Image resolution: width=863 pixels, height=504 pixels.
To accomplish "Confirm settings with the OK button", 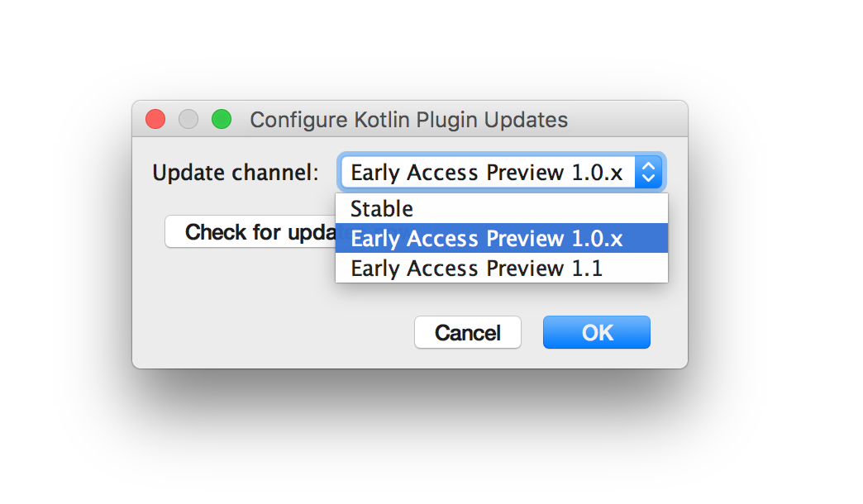I will (597, 332).
